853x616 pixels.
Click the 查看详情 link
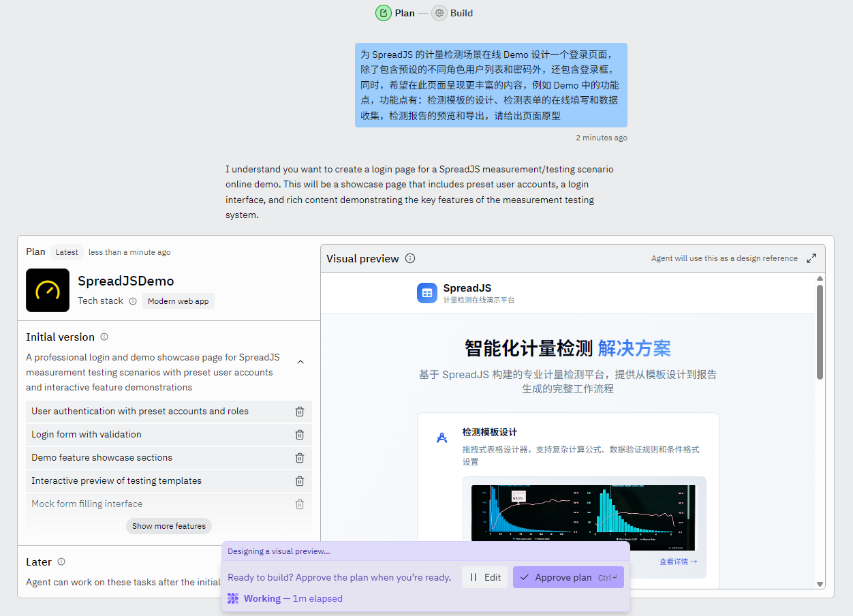[678, 561]
